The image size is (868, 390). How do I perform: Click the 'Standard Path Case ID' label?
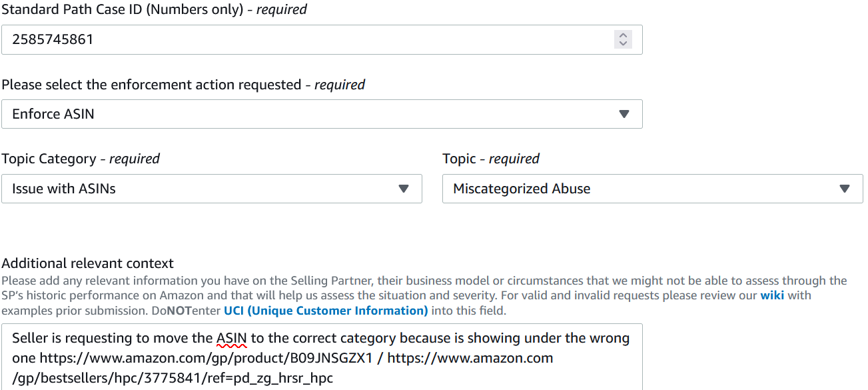click(128, 9)
